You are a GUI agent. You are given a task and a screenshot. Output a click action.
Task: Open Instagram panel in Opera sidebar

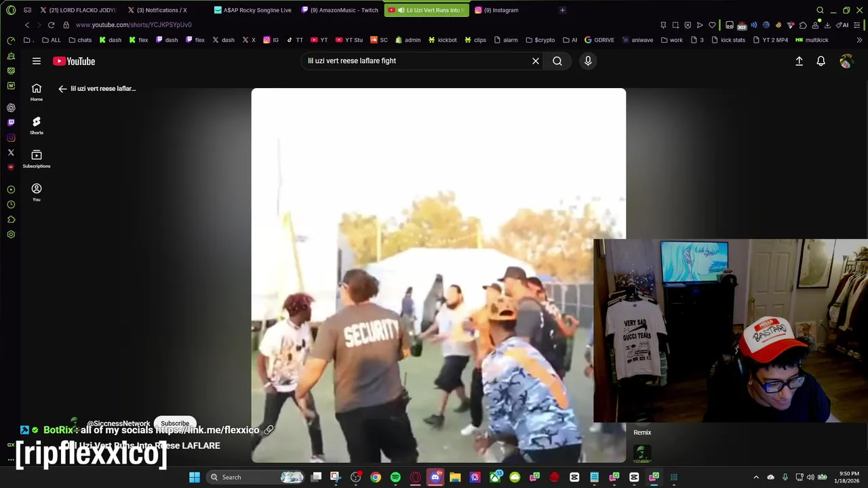click(11, 138)
